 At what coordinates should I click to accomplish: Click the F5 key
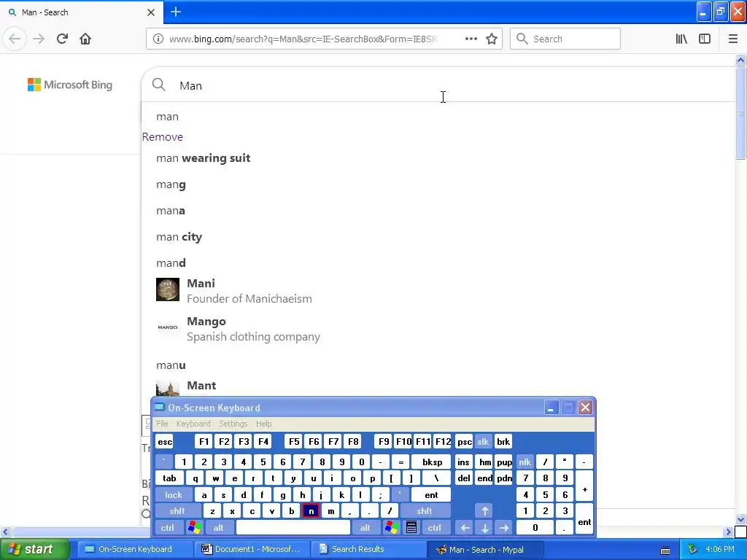click(x=295, y=441)
